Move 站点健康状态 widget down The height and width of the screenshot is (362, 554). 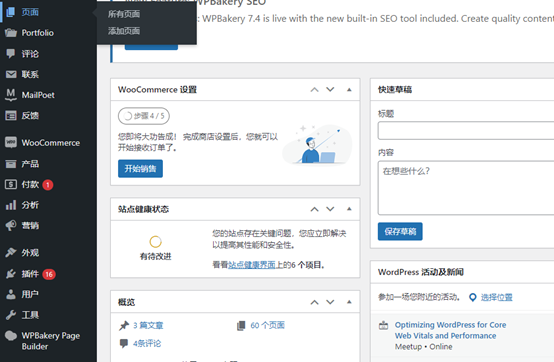coord(330,209)
